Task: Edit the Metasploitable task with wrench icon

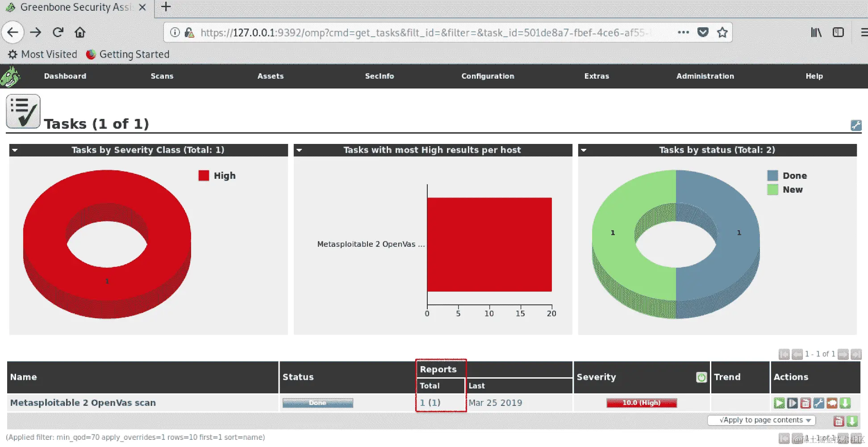Action: (818, 403)
